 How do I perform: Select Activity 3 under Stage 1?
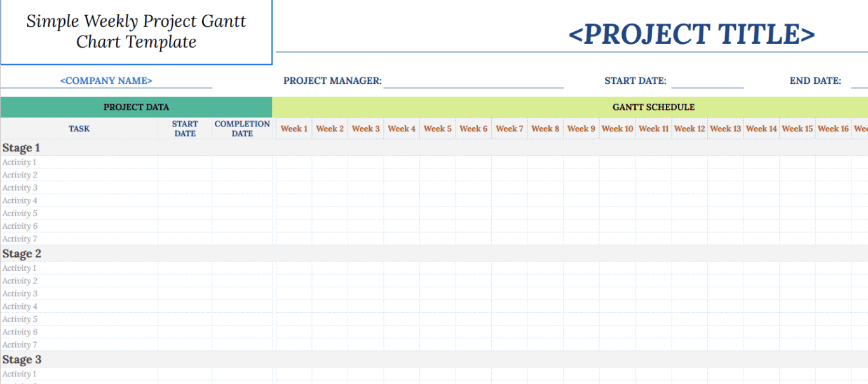point(20,188)
